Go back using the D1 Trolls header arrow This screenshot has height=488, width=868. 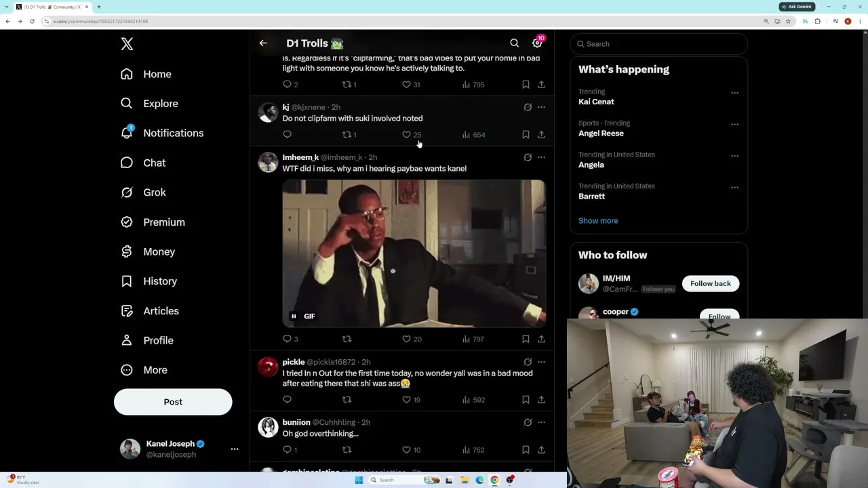[263, 43]
